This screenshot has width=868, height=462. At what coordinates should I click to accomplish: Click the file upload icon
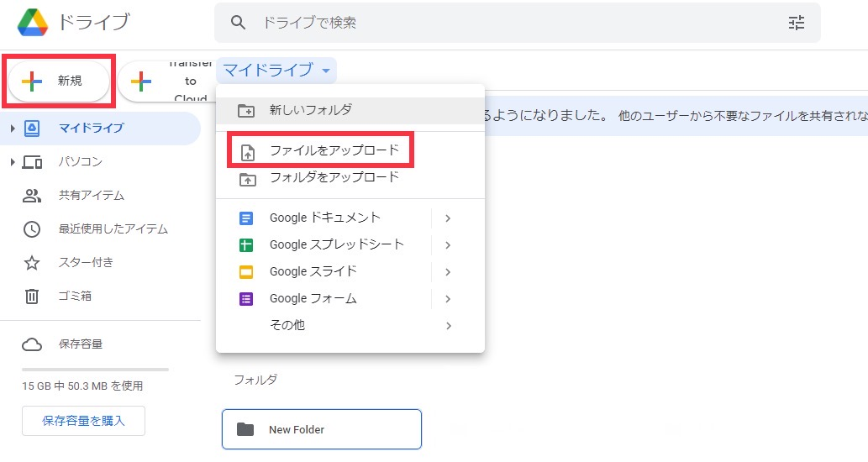point(247,153)
